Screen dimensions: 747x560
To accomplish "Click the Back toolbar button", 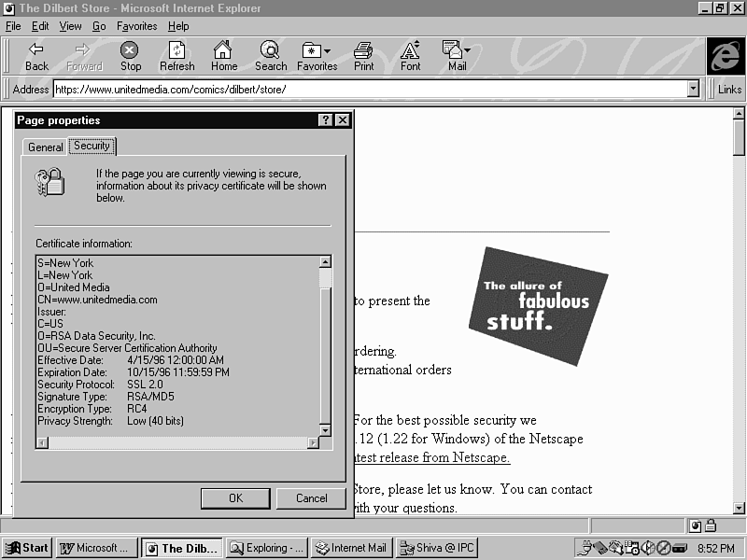I will (37, 56).
